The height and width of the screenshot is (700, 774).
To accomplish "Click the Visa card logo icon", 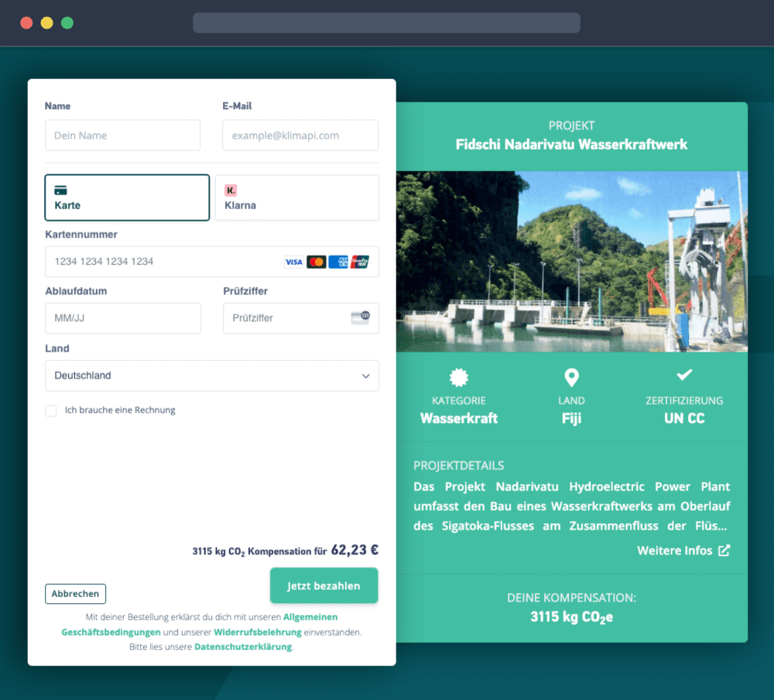I will pyautogui.click(x=293, y=262).
